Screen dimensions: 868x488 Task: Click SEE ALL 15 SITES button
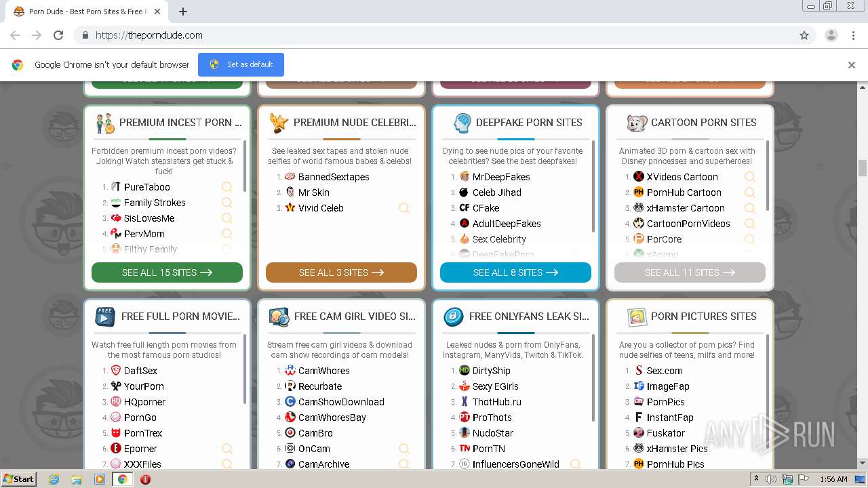click(x=167, y=272)
